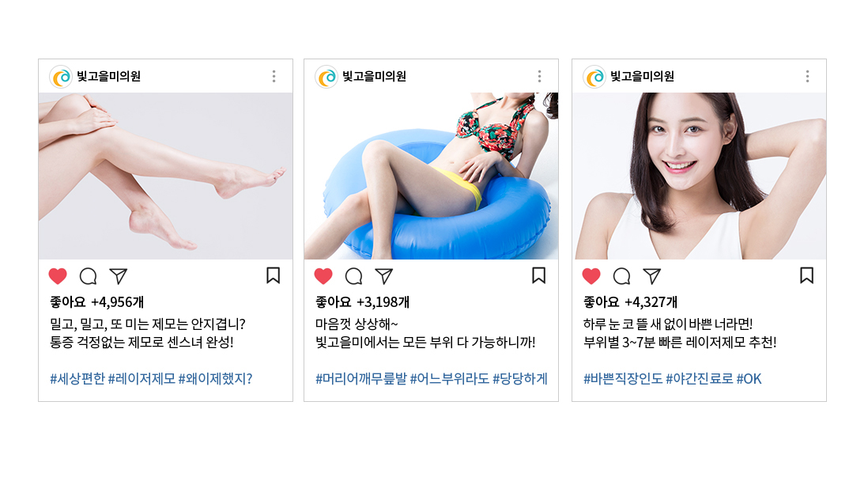Save the swim ring post with bookmark icon
Image resolution: width=868 pixels, height=485 pixels.
(x=538, y=275)
